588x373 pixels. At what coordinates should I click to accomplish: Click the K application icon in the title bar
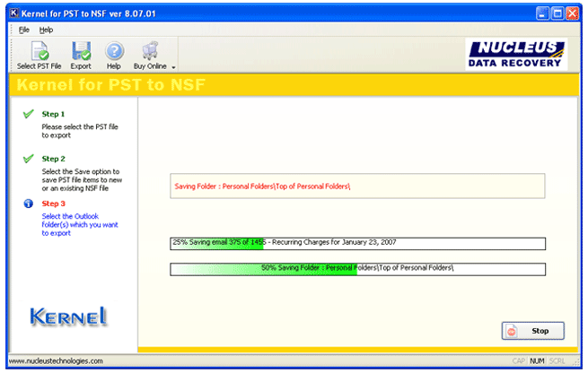(x=13, y=13)
